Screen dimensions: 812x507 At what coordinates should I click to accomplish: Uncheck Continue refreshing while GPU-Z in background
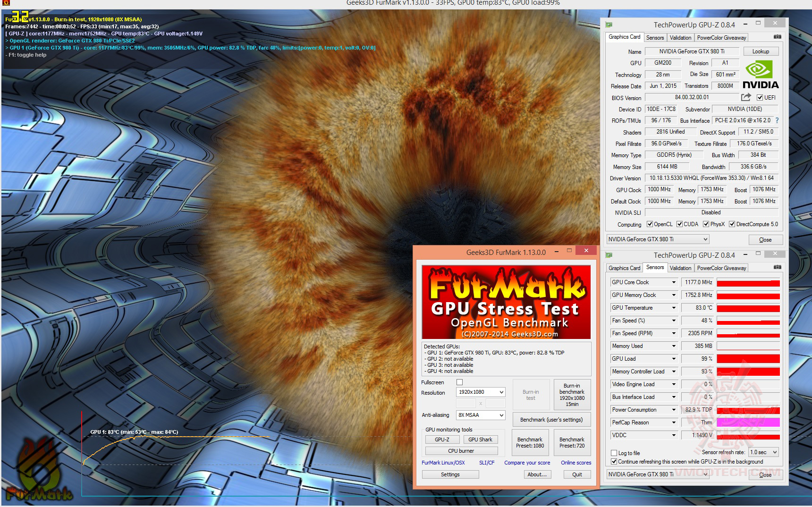click(614, 462)
